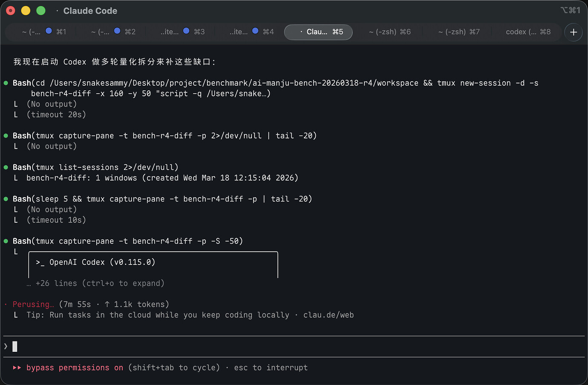This screenshot has height=385, width=588.
Task: Toggle the 'bypass permissions on' mode
Action: [x=75, y=368]
